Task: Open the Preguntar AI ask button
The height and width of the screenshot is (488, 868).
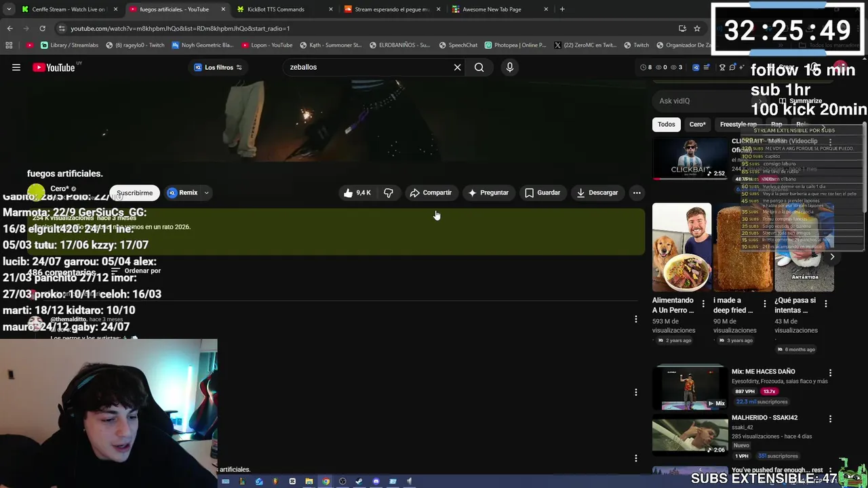Action: [488, 192]
